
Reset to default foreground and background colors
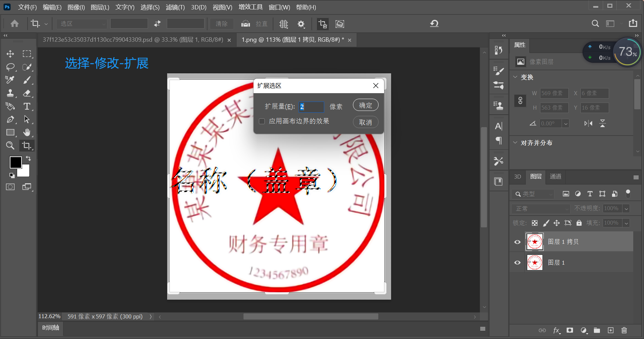[x=12, y=175]
